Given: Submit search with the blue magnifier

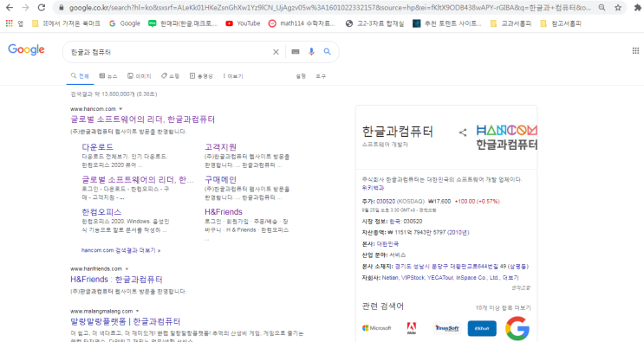Looking at the screenshot, I should (x=327, y=52).
